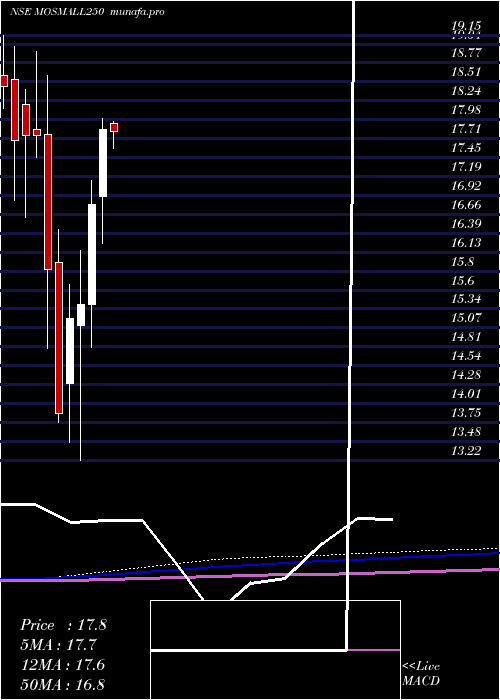Click the 12MA : 17.6 readout
Screen dimensions: 500x700
63,665
